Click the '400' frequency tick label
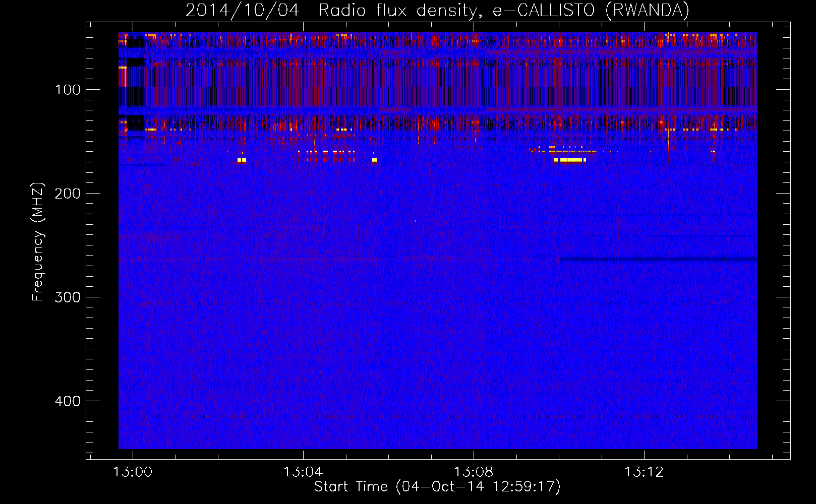The width and height of the screenshot is (816, 504). point(68,401)
